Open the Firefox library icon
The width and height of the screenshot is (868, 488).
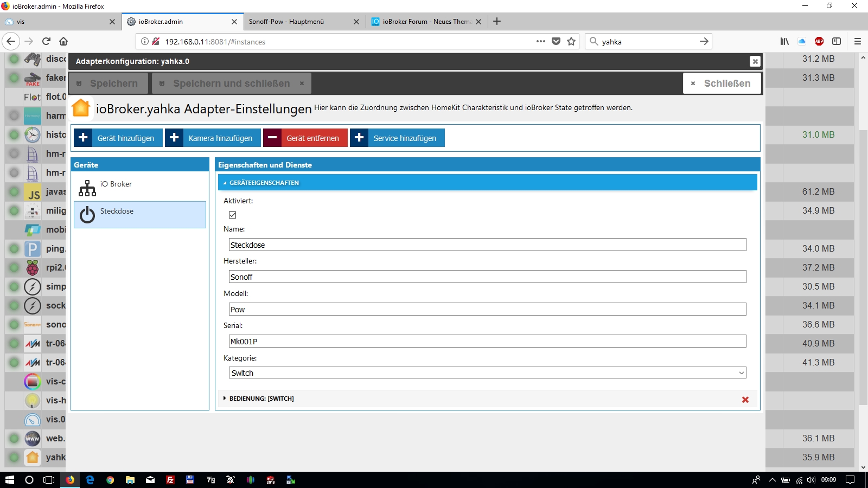(784, 41)
